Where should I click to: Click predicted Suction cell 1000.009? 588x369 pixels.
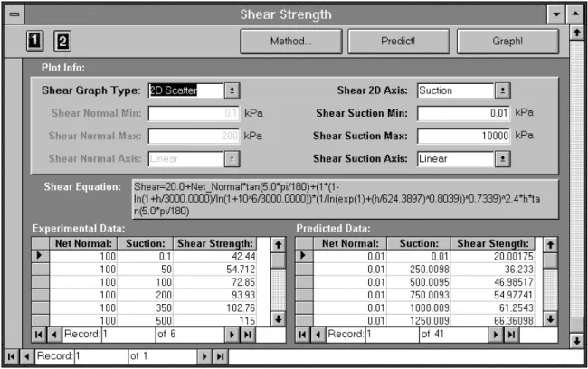419,307
